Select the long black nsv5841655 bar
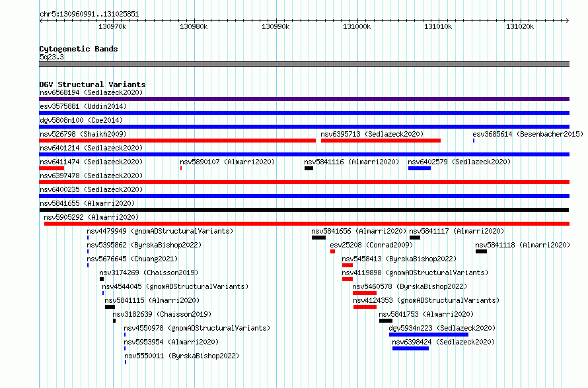The height and width of the screenshot is (388, 588). click(304, 210)
